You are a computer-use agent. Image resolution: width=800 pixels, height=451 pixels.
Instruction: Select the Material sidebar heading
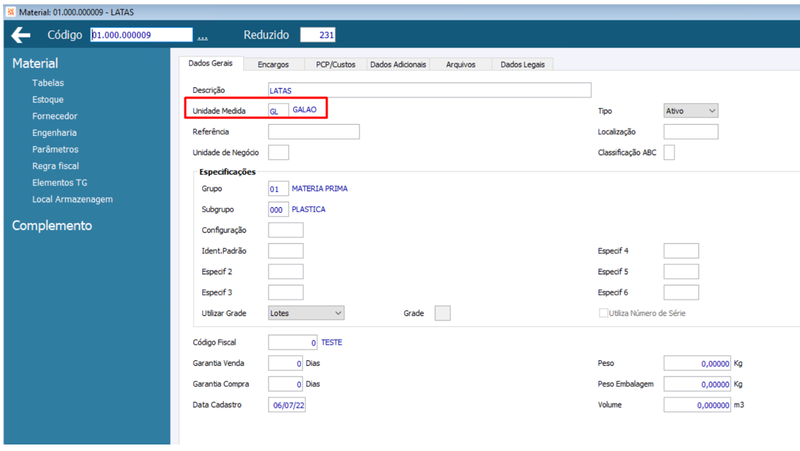point(35,63)
